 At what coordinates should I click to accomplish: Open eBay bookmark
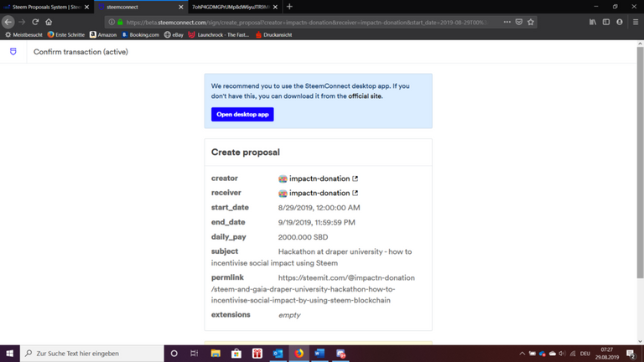(174, 35)
